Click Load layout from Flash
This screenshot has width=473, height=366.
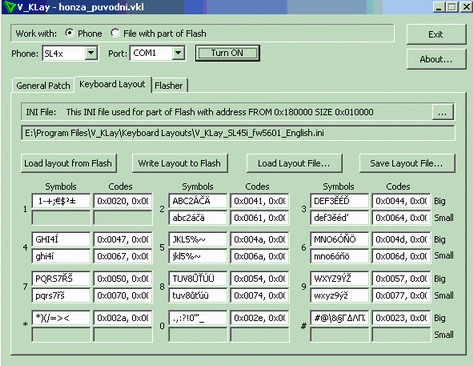68,163
